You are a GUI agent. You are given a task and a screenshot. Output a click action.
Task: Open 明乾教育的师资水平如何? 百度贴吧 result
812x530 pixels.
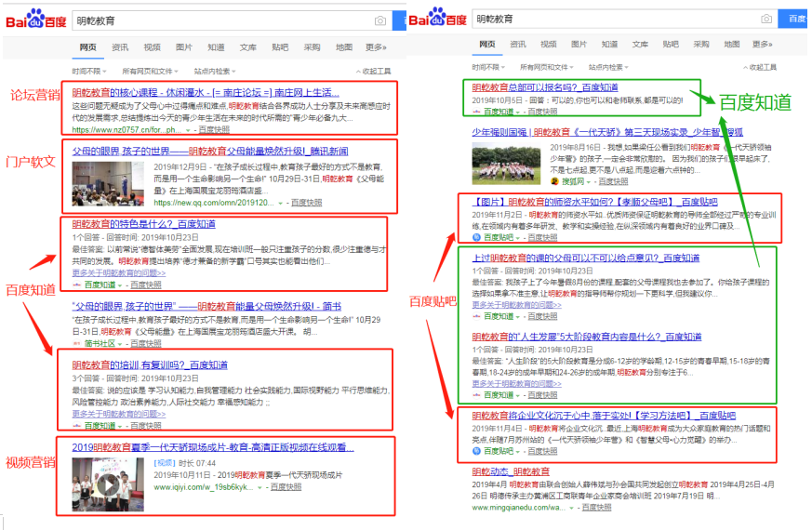point(594,202)
